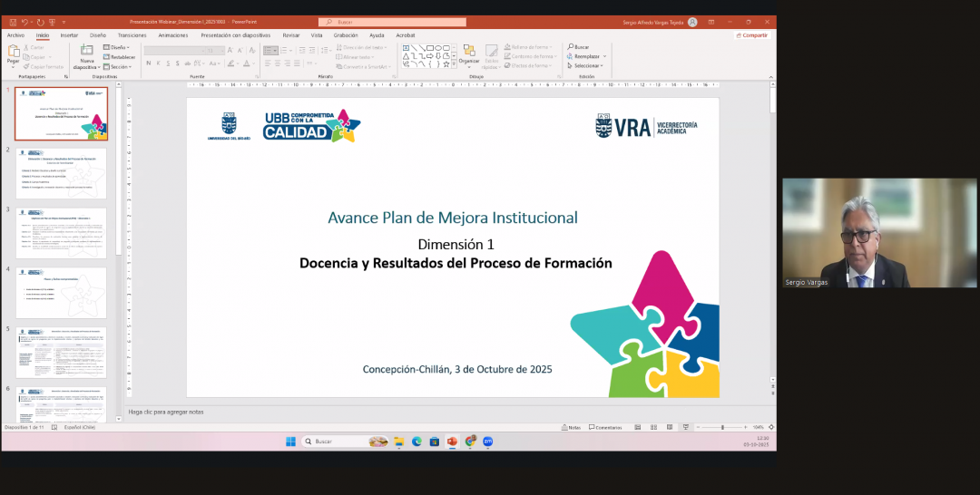Expand the shapes gallery with More arrow
The image size is (980, 495).
[x=454, y=64]
